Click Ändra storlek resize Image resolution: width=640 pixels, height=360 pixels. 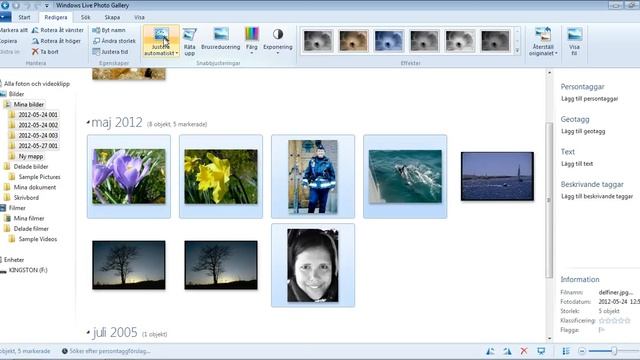114,41
